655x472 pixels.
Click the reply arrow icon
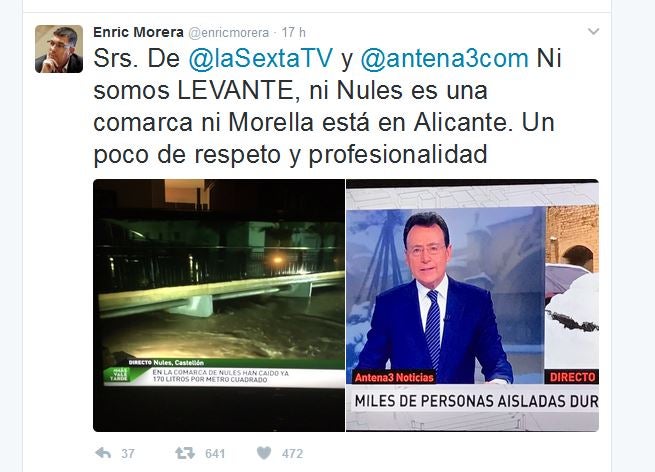103,453
